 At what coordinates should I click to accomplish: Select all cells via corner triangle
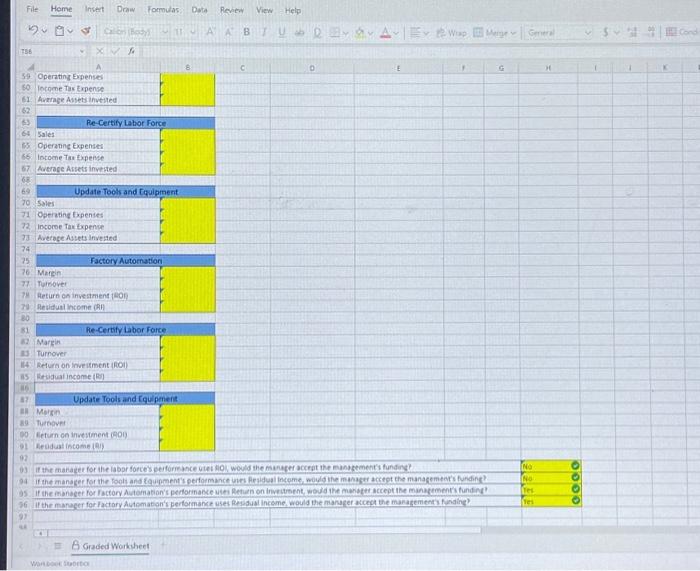30,67
